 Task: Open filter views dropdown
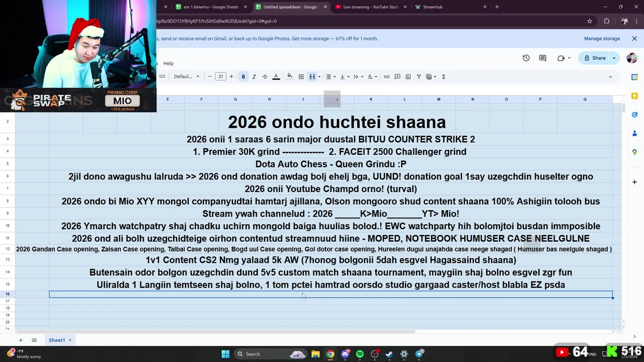click(431, 76)
